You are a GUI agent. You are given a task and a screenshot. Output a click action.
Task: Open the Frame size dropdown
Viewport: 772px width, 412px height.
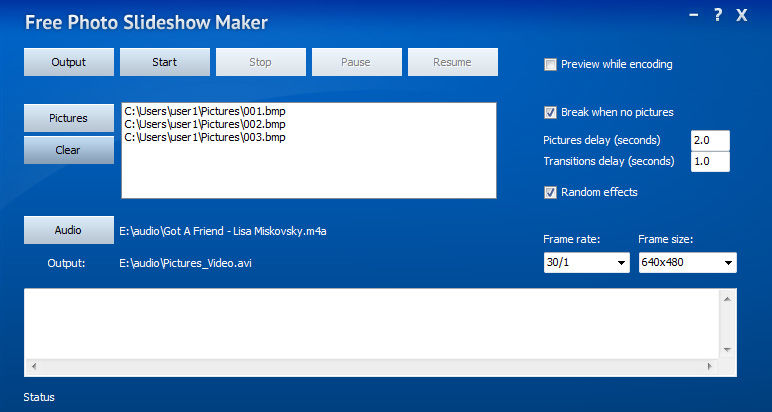click(x=687, y=262)
